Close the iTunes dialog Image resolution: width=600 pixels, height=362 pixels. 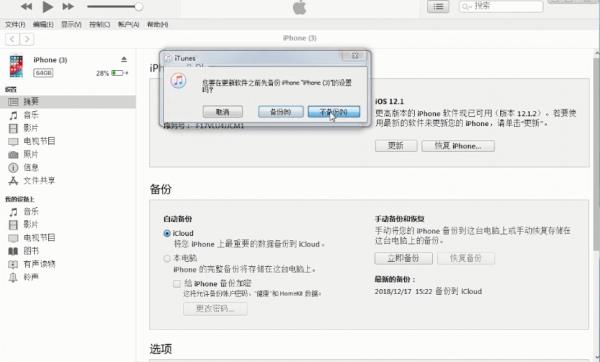(x=355, y=56)
